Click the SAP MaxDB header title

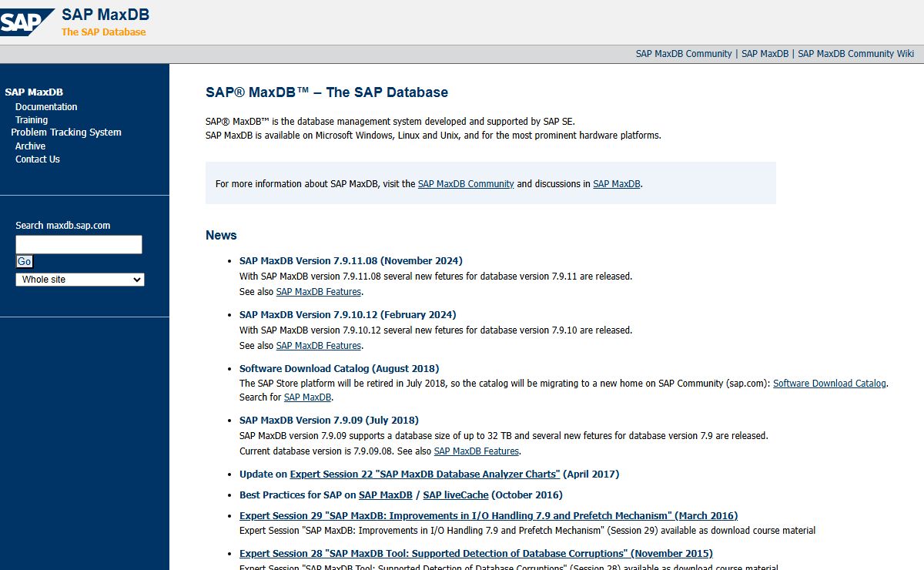(x=105, y=15)
